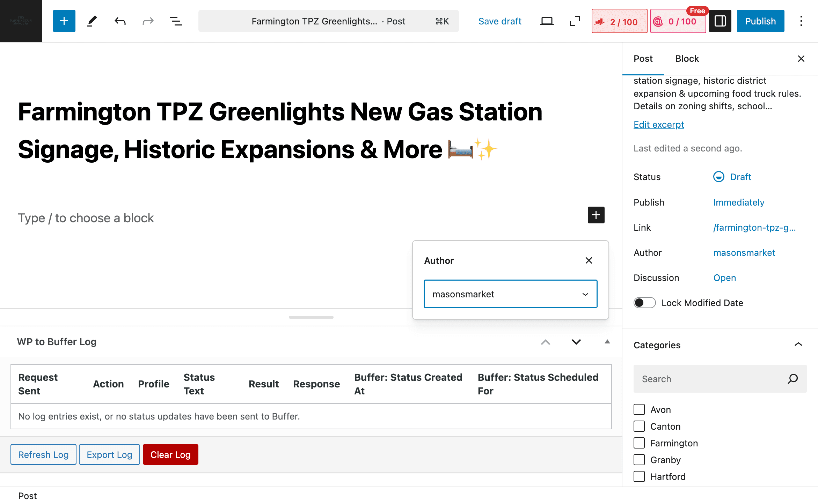Check the Canton category

[639, 426]
